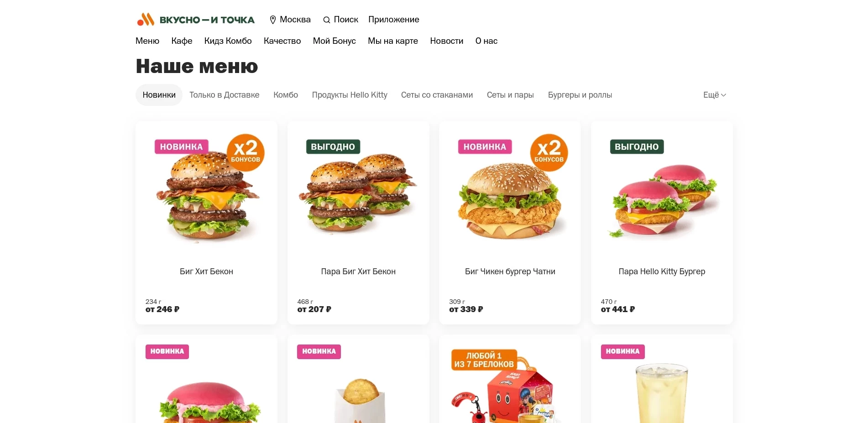
Task: Click x2 бонусов badge on Биг Хит Бекон
Action: [x=246, y=152]
